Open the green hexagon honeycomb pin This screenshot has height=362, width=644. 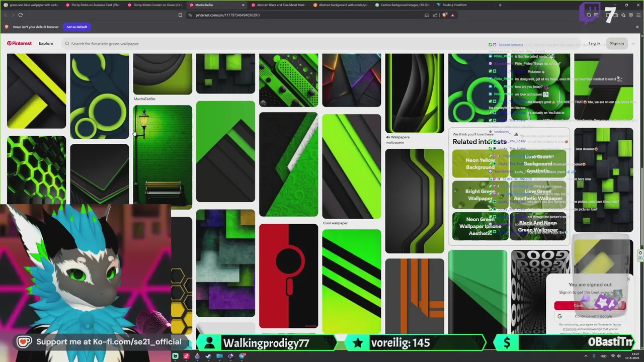(x=36, y=169)
